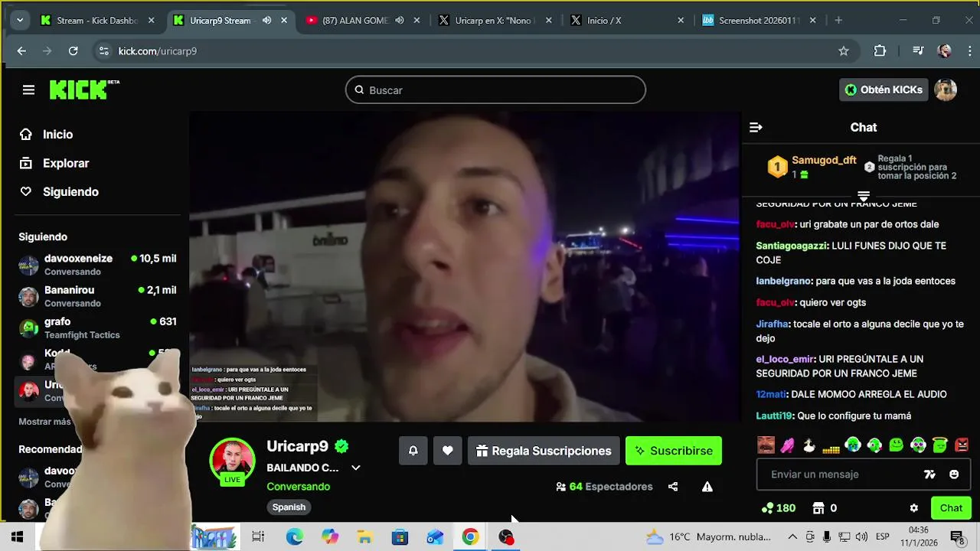This screenshot has width=980, height=551.
Task: Insert the mustache man face emote
Action: coord(766,445)
